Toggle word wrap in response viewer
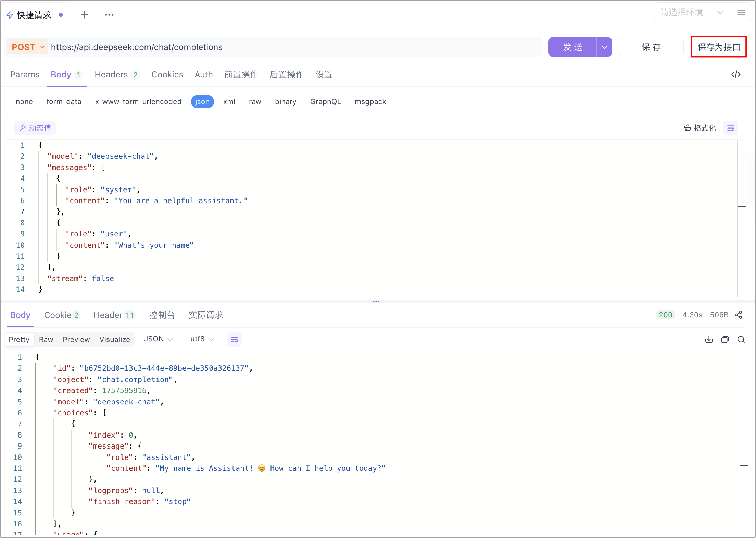This screenshot has width=756, height=538. [x=234, y=339]
